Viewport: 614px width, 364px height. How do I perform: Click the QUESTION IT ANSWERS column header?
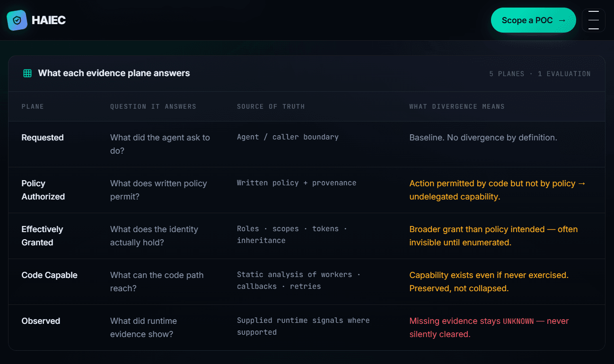coord(153,106)
